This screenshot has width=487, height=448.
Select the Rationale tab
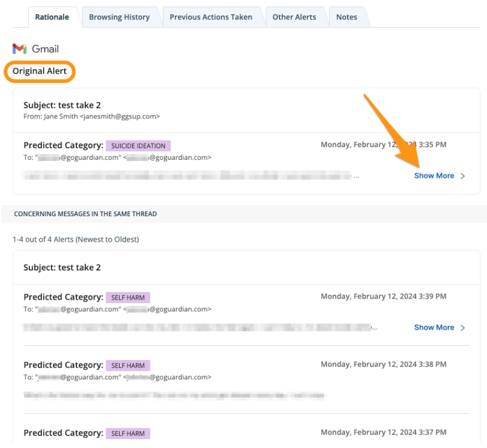coord(52,17)
